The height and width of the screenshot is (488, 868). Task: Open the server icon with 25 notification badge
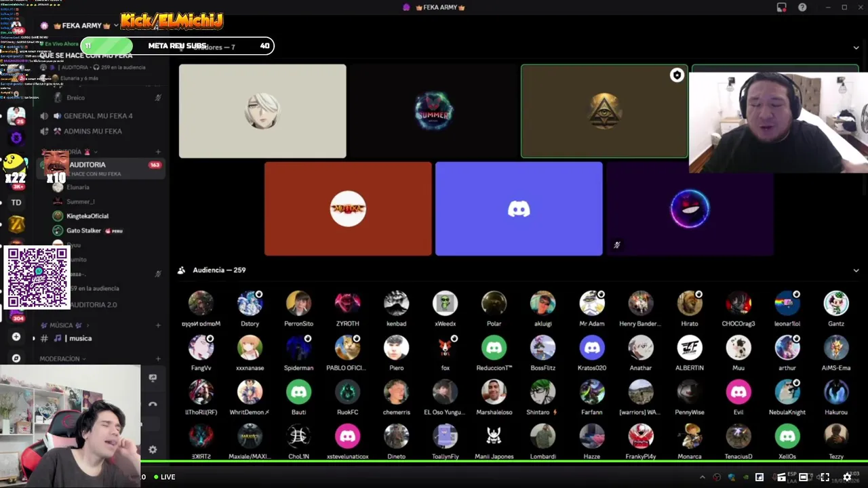[16, 116]
